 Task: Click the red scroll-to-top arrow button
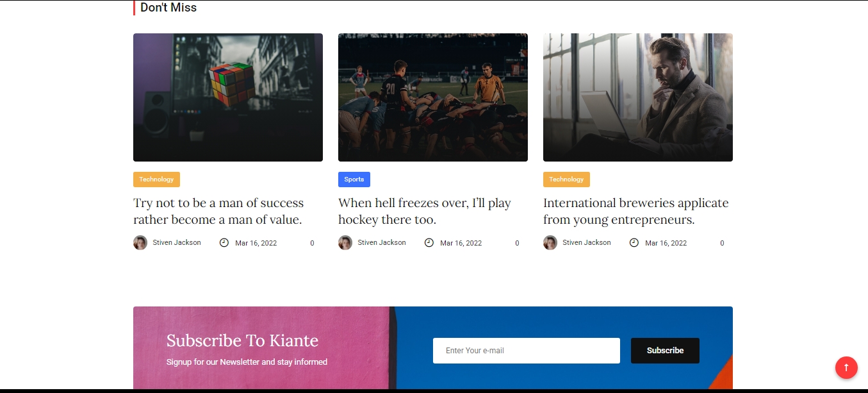pos(846,367)
